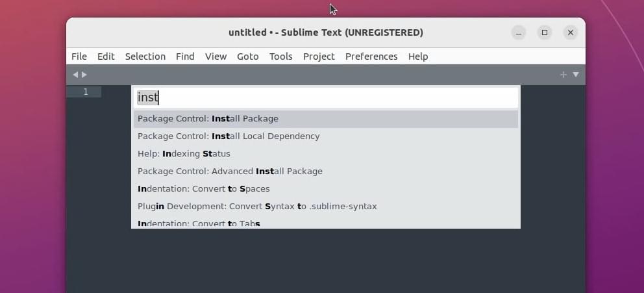This screenshot has height=293, width=644.
Task: Close the Sublime Text window
Action: click(x=571, y=33)
